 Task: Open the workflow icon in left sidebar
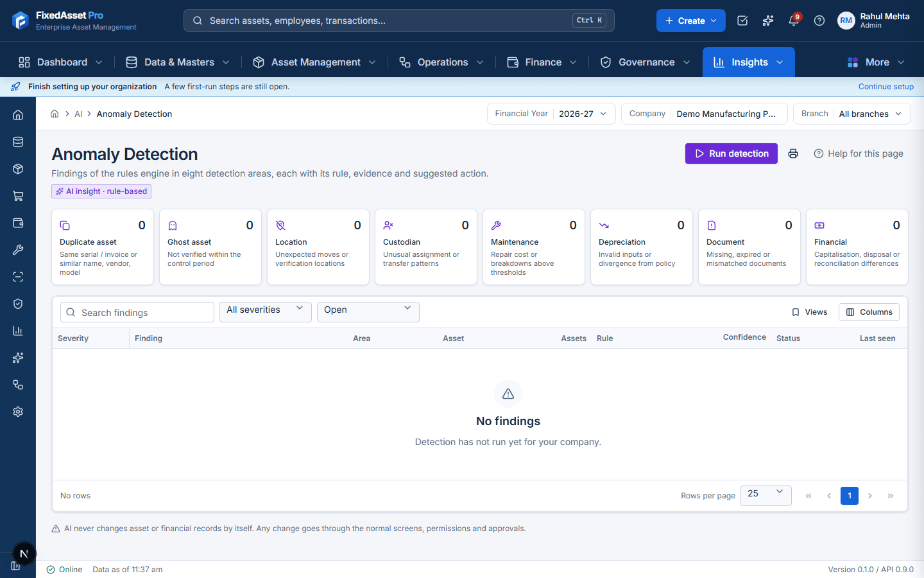(18, 385)
